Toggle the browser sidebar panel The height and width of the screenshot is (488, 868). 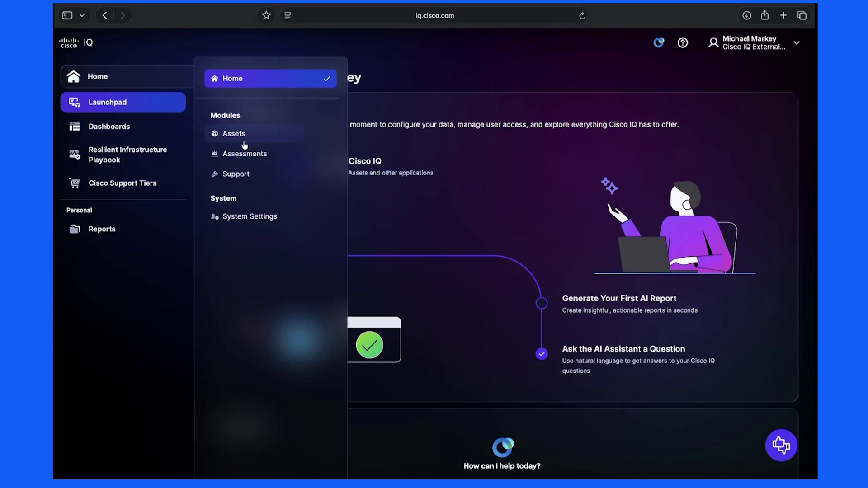coord(67,15)
